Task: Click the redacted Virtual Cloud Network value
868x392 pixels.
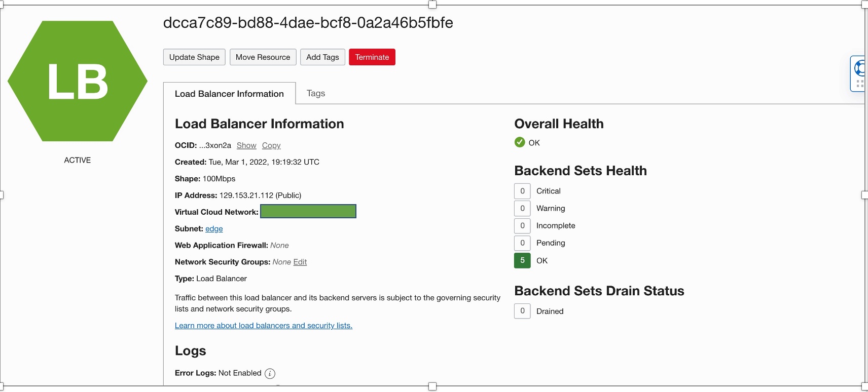Action: (x=308, y=211)
